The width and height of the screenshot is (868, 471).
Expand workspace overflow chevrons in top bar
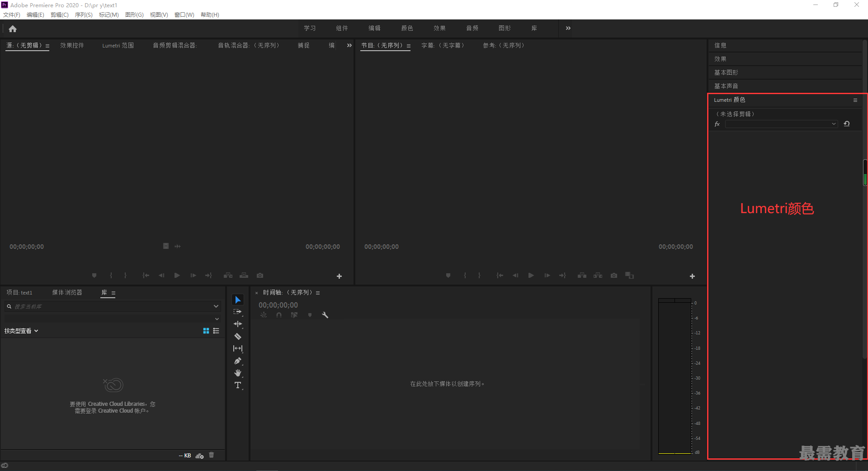tap(568, 28)
